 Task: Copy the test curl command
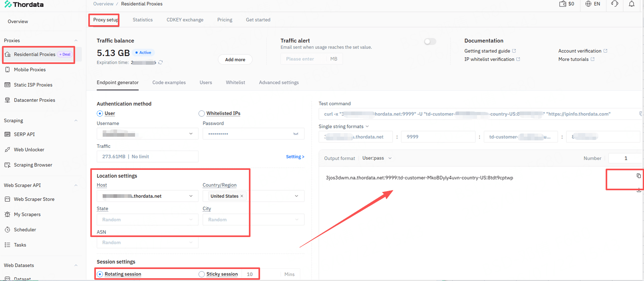tap(641, 114)
